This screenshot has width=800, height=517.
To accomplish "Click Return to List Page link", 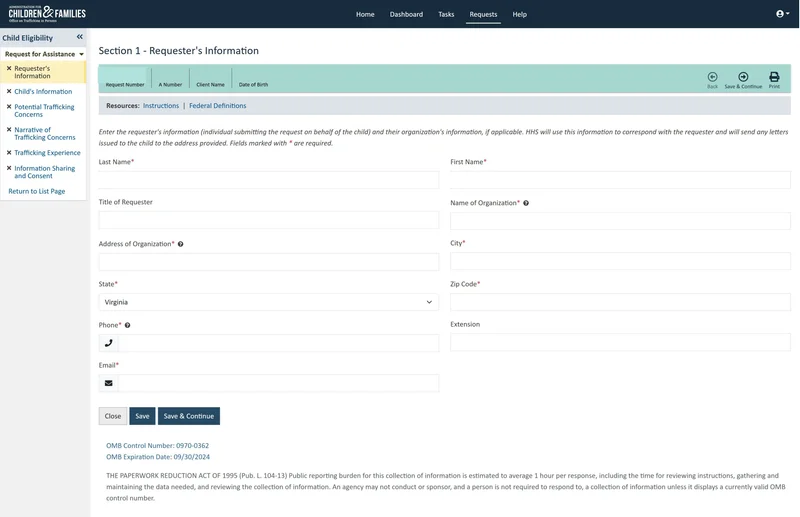I will [x=37, y=191].
